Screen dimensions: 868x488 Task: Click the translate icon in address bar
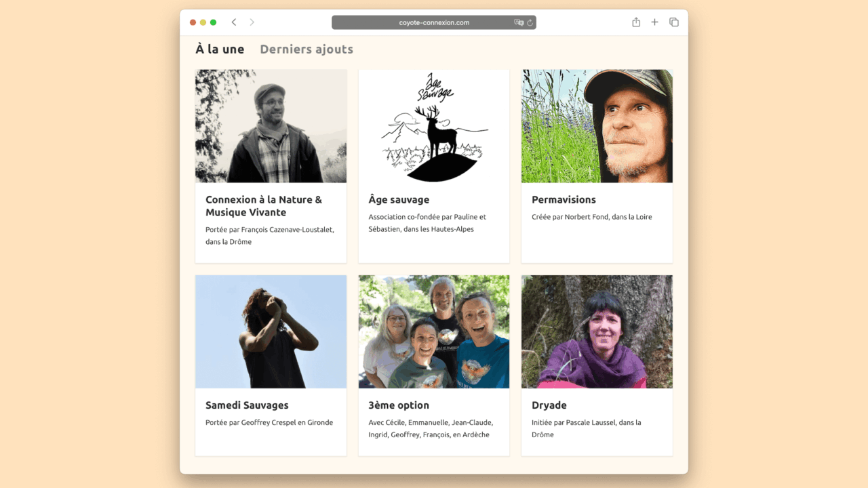click(x=519, y=22)
